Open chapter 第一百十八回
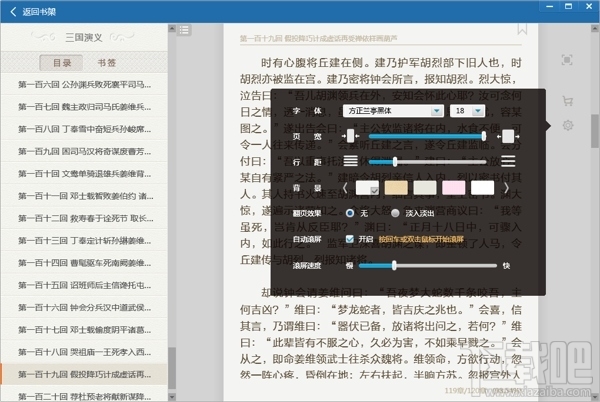 point(84,352)
